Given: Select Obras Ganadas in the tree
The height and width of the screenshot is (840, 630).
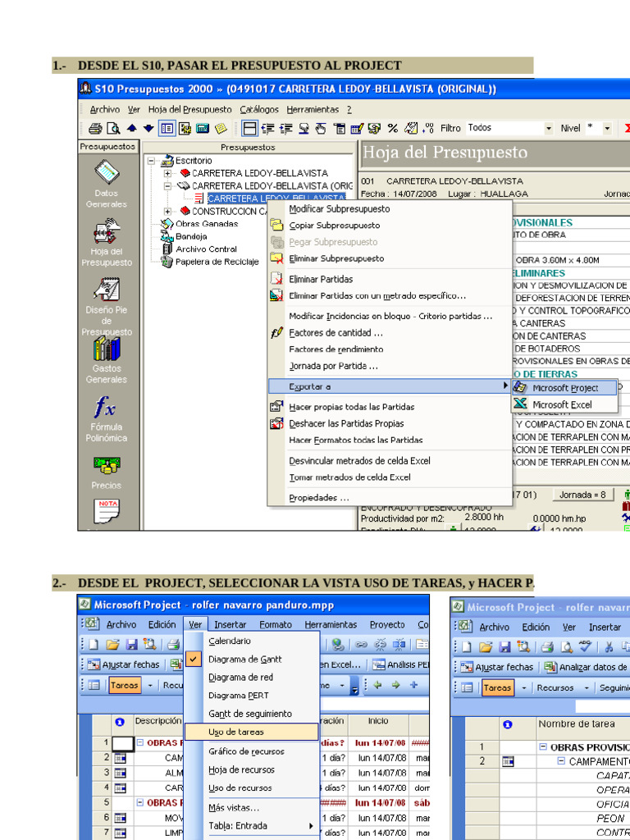Looking at the screenshot, I should point(206,223).
